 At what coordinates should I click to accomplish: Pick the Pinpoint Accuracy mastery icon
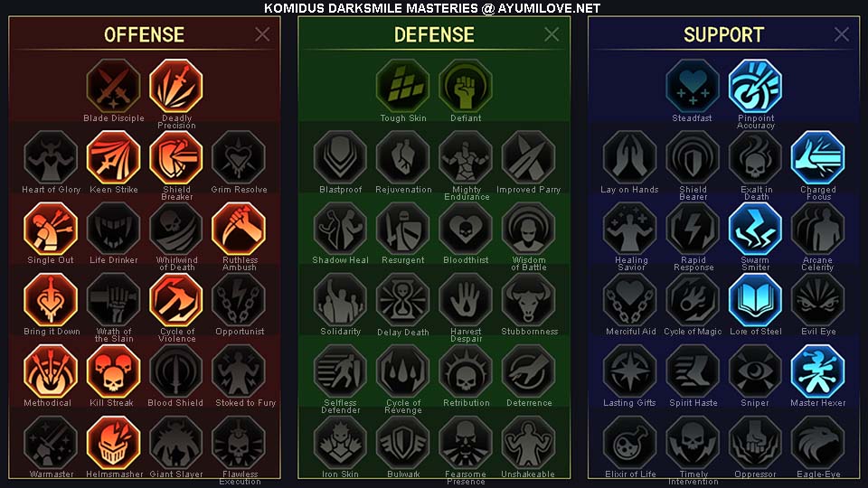(755, 86)
